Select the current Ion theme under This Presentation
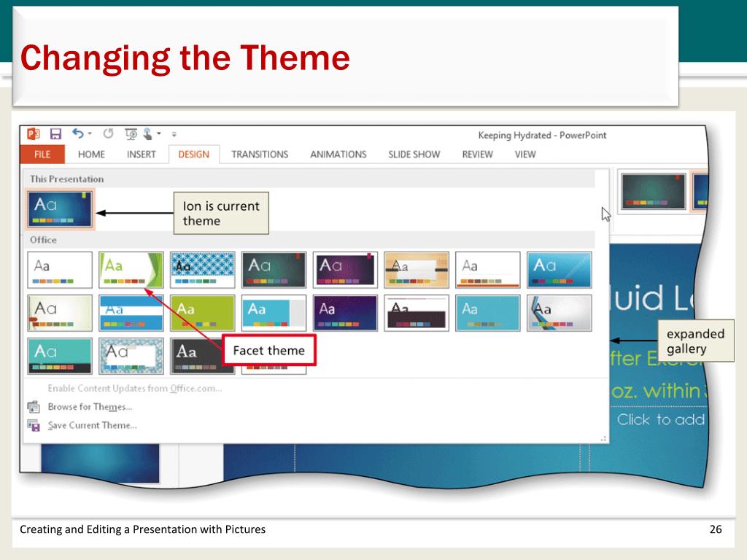Screen dimensions: 747x560 pyautogui.click(x=60, y=209)
